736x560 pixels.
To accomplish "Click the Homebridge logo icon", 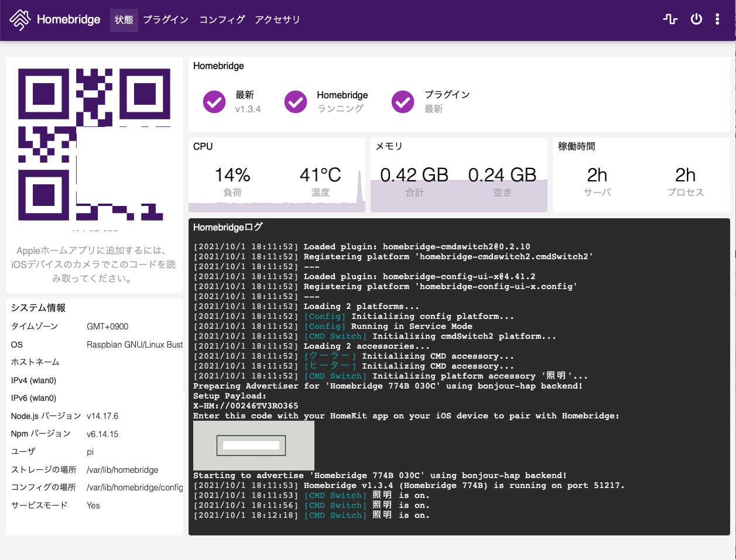I will [x=20, y=20].
